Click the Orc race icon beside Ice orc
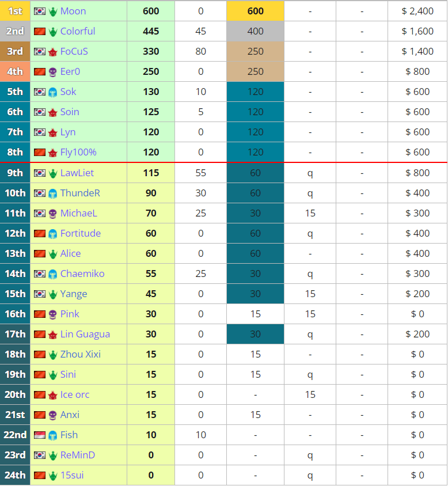Screen dimensions: 448x486 (x=53, y=394)
